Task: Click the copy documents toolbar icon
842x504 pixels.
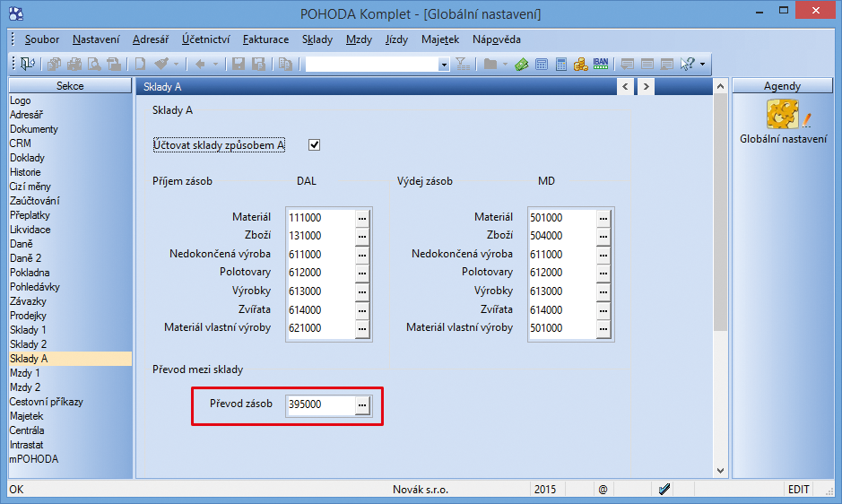Action: coord(54,65)
